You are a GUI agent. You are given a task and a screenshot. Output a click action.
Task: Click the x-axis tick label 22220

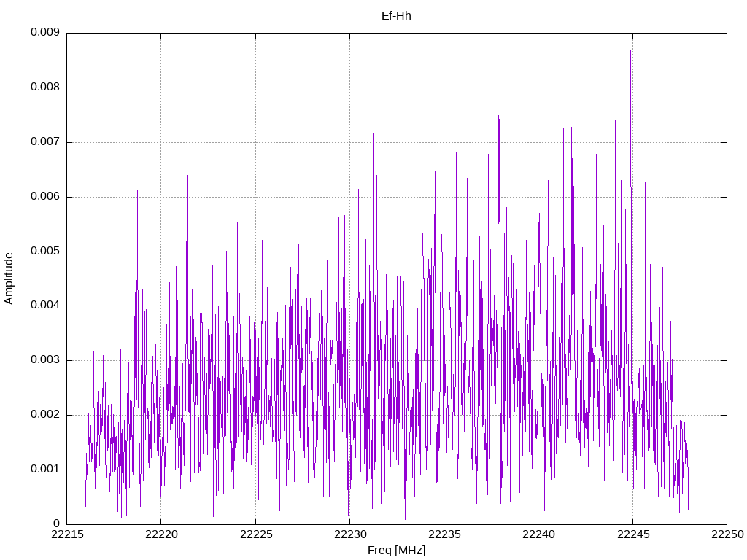coord(161,534)
